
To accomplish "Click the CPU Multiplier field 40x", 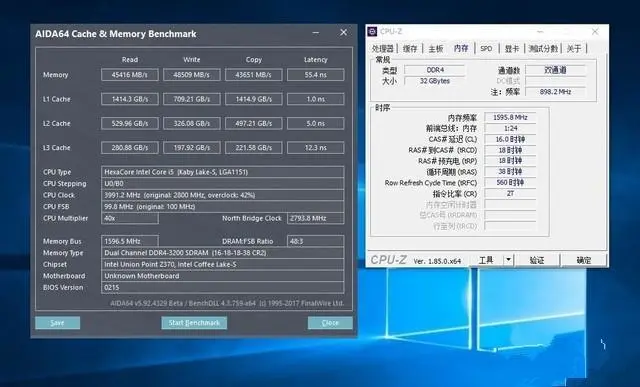I will click(130, 218).
